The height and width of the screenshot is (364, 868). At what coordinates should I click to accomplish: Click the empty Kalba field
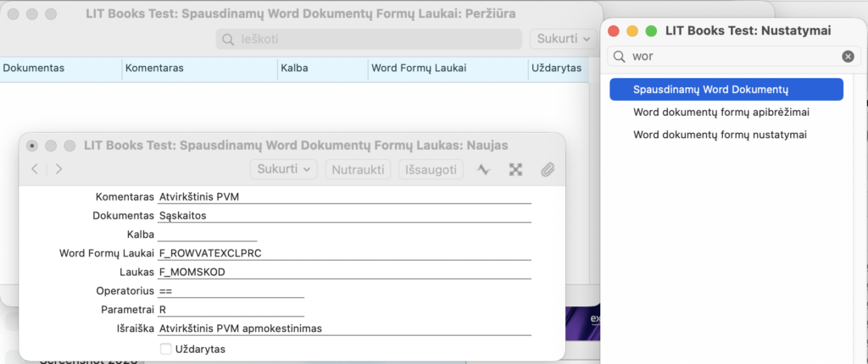pyautogui.click(x=207, y=234)
